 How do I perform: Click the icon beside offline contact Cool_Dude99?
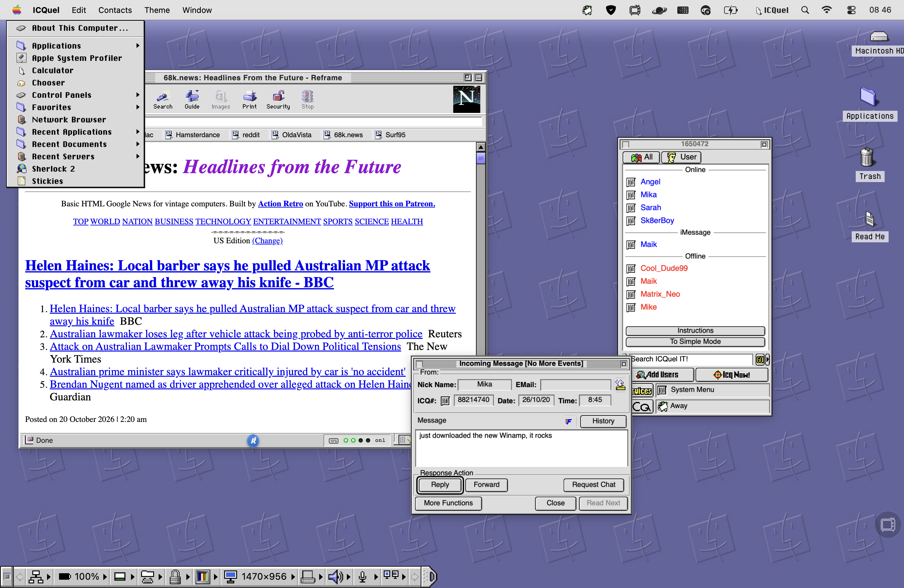pos(631,268)
